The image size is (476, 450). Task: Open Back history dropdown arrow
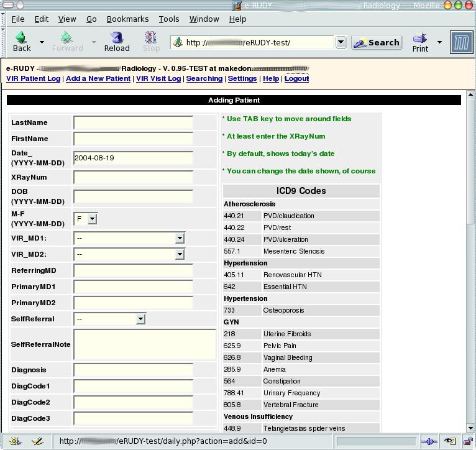point(42,42)
